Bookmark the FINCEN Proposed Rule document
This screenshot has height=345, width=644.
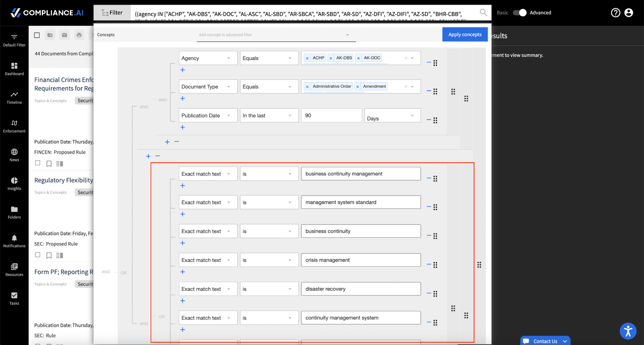(x=49, y=164)
